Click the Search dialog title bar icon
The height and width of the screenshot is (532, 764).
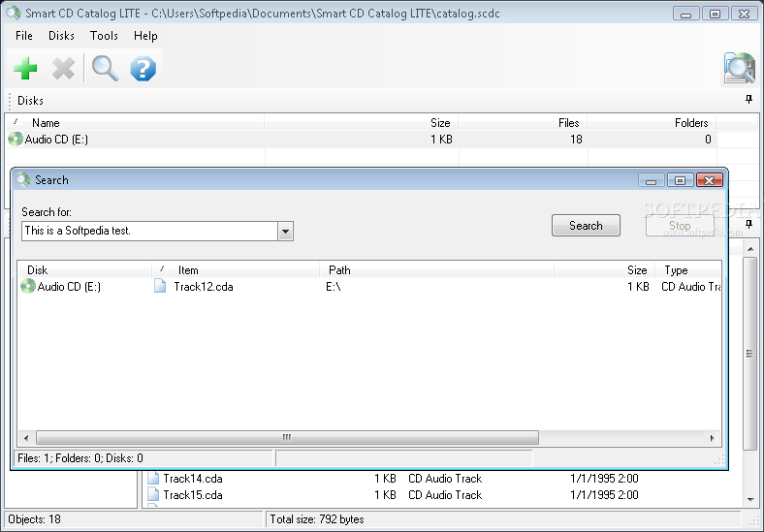point(23,180)
